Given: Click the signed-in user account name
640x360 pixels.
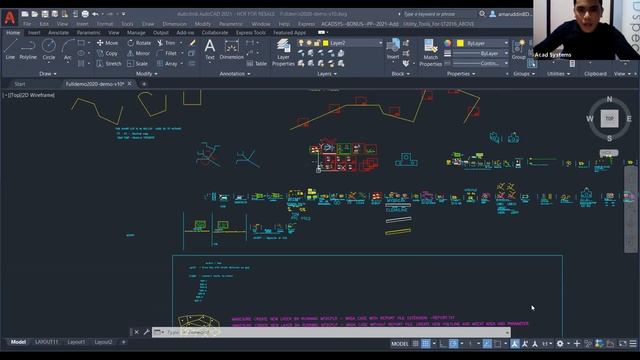Looking at the screenshot, I should point(515,14).
